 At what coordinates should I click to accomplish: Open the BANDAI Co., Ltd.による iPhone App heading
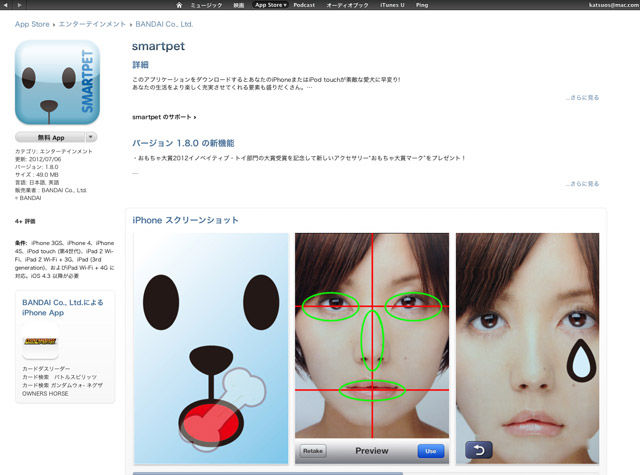pyautogui.click(x=62, y=307)
